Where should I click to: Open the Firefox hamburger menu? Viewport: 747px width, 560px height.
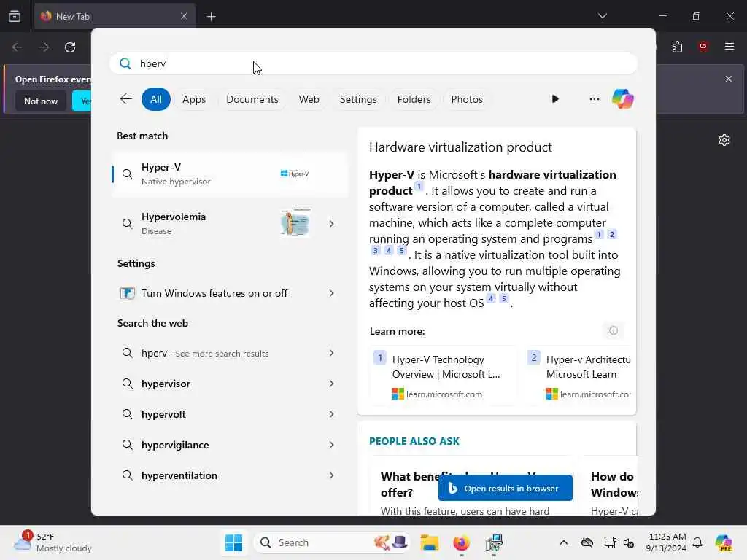click(729, 47)
